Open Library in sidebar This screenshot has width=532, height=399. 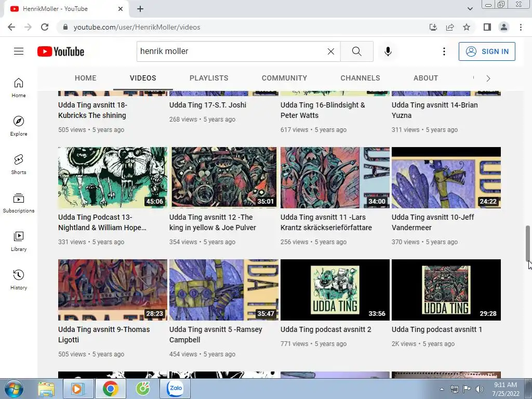[x=19, y=241]
